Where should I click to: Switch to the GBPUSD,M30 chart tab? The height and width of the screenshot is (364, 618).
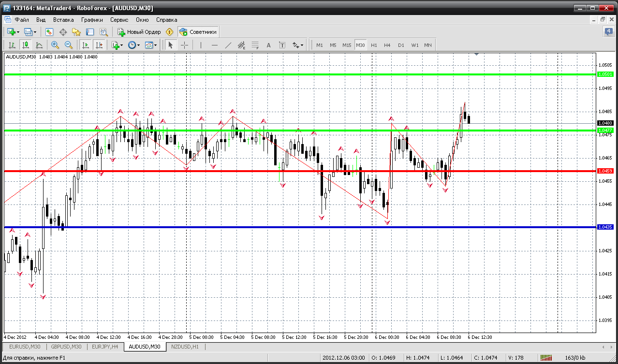pyautogui.click(x=66, y=347)
